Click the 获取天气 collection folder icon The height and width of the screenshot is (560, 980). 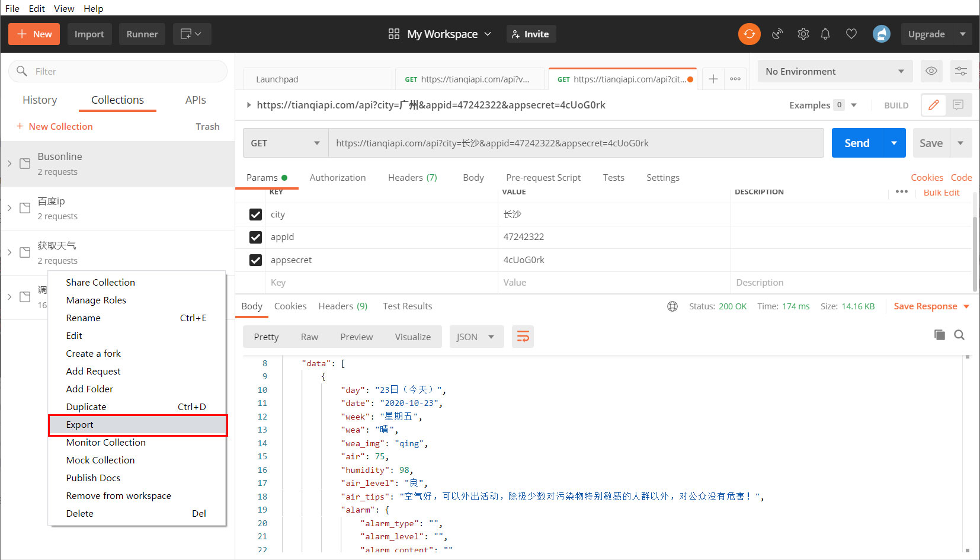click(25, 252)
